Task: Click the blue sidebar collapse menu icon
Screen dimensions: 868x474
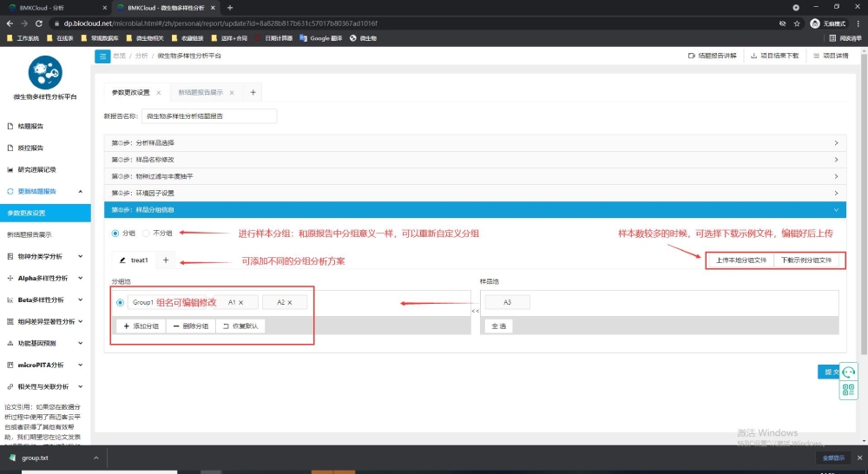Action: [102, 56]
